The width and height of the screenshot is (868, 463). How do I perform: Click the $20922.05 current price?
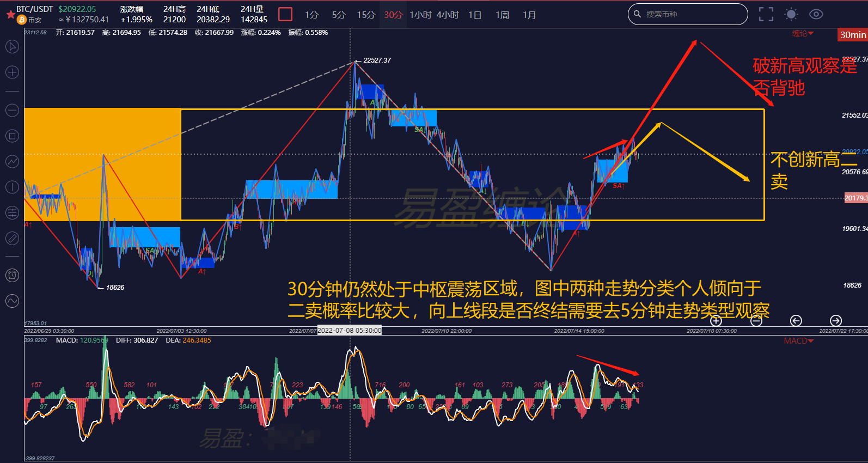click(77, 9)
